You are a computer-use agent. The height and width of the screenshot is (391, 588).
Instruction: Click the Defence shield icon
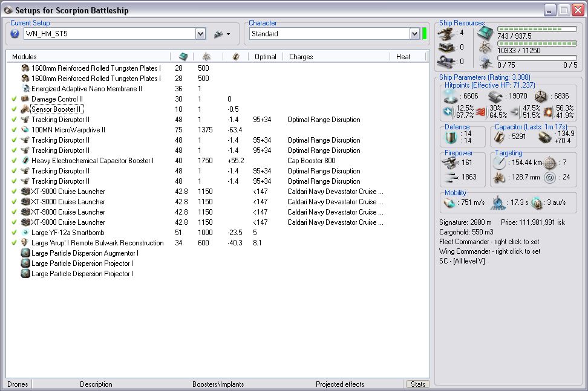tap(451, 137)
